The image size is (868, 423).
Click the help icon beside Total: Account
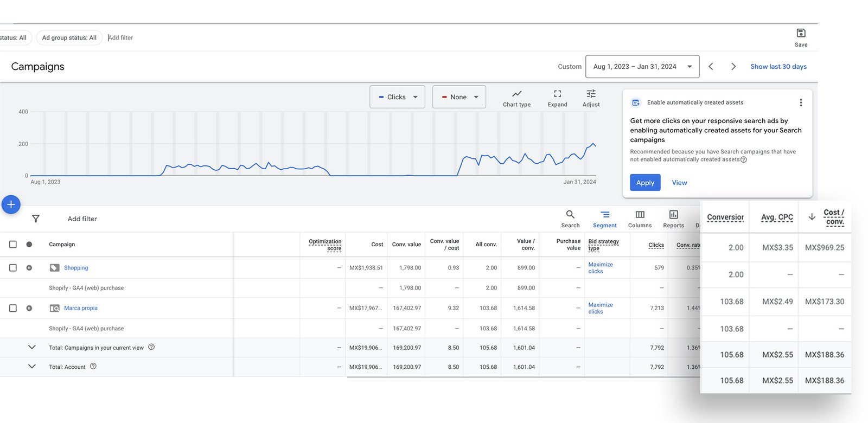[93, 366]
